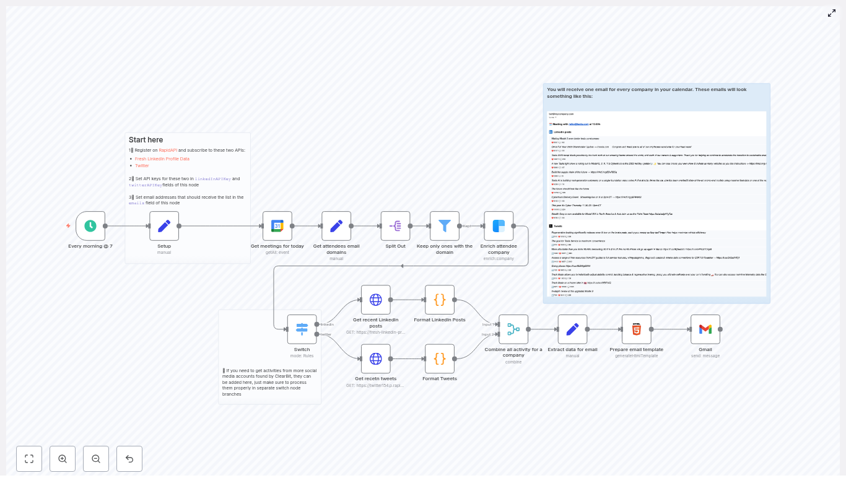Select the Gmail send message node
This screenshot has width=846, height=504.
point(705,329)
